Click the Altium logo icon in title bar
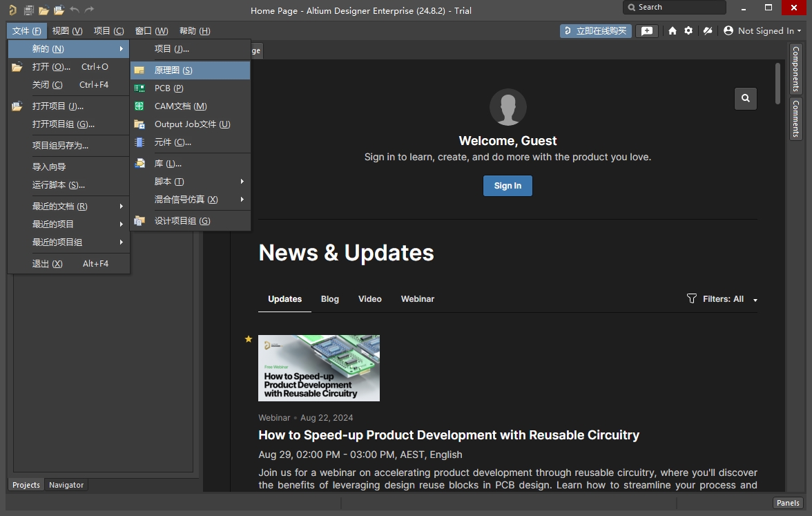The width and height of the screenshot is (812, 516). (12, 10)
